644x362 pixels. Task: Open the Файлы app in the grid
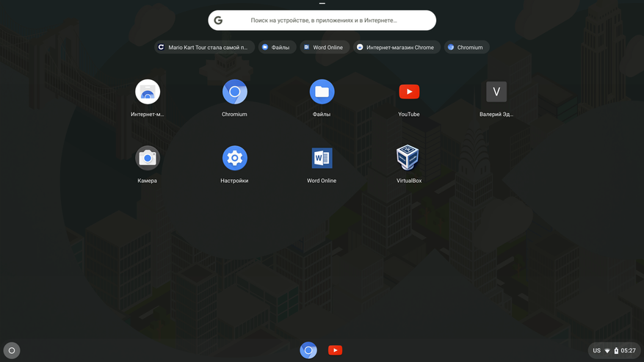click(322, 92)
